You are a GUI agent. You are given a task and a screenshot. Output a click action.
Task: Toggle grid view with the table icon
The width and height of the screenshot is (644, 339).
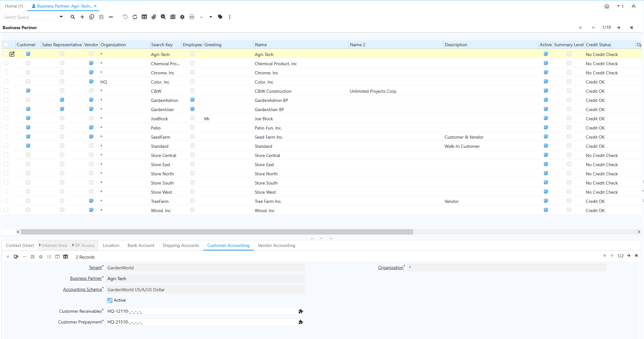144,17
